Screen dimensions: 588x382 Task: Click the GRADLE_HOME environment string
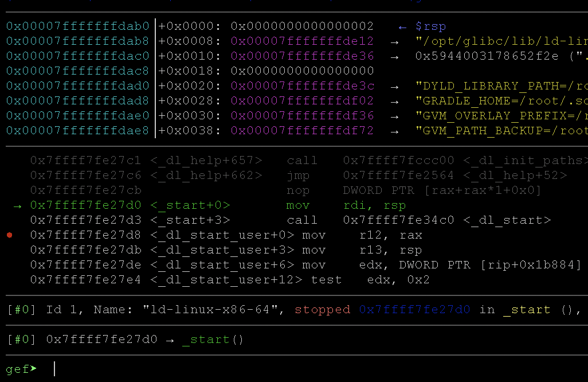(x=501, y=101)
